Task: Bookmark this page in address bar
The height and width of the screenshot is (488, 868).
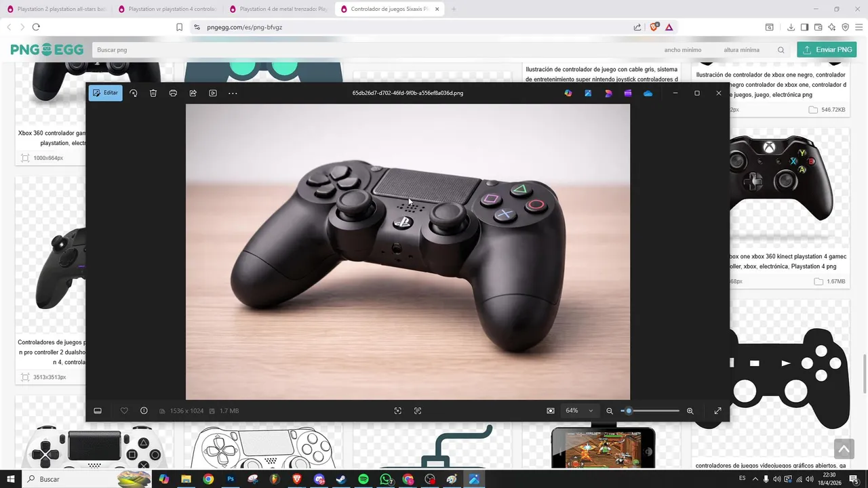Action: tap(179, 27)
